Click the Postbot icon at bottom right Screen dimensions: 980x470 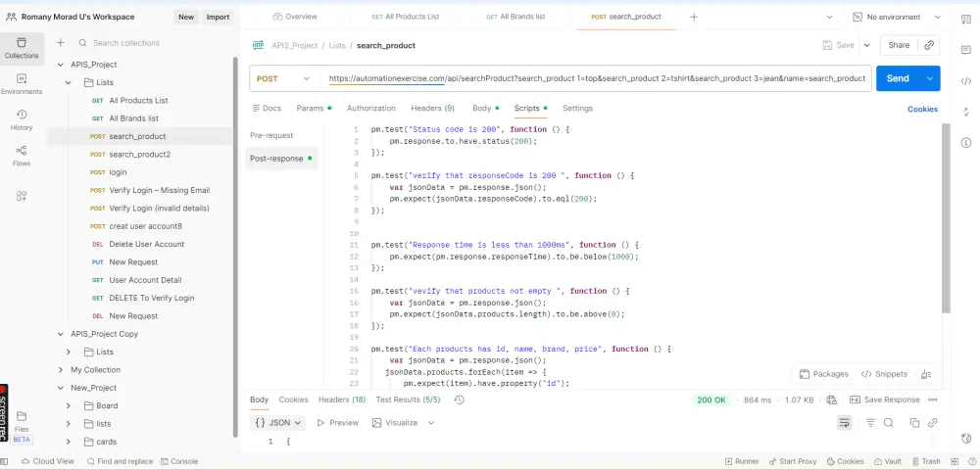(965, 438)
